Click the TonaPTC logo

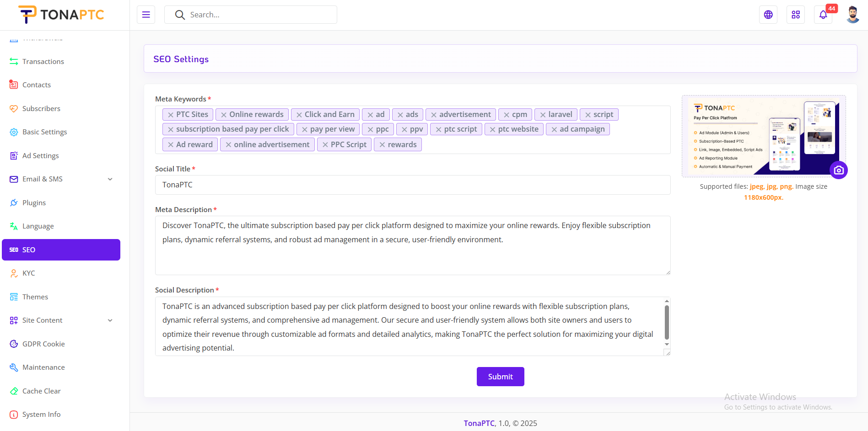tap(61, 15)
